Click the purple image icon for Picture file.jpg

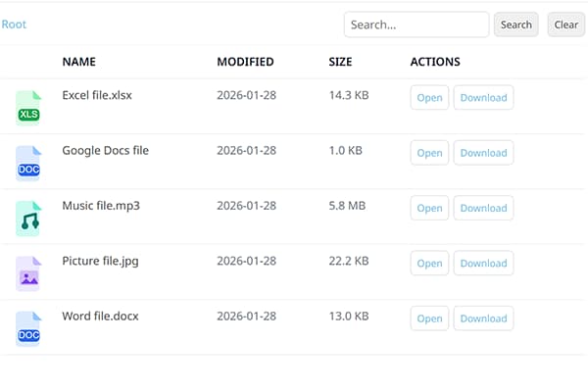29,272
